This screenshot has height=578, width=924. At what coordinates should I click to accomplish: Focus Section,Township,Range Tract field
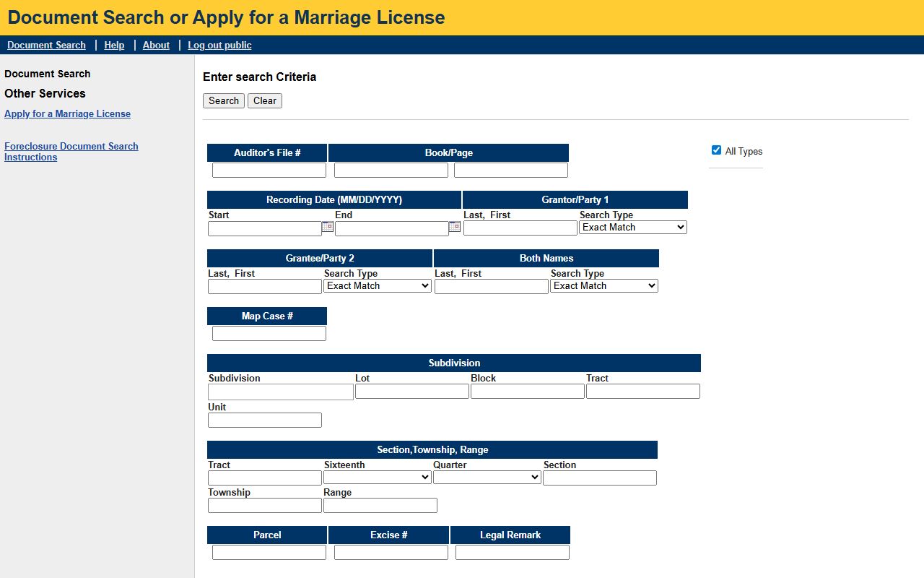point(265,478)
